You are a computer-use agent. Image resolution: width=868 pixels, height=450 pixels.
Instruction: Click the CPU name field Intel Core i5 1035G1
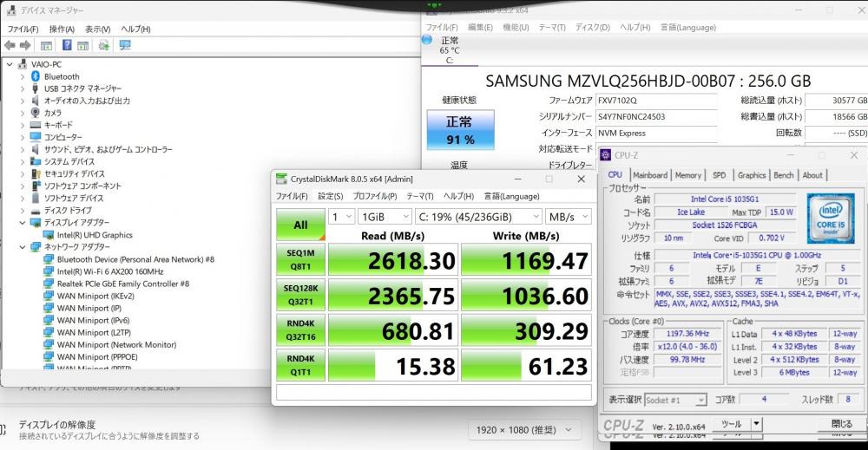click(x=725, y=199)
